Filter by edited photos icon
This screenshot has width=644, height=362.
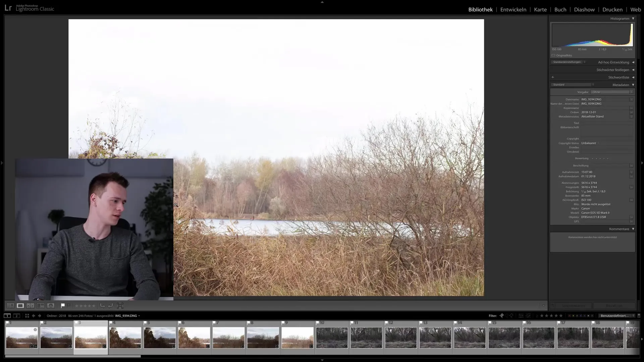[521, 316]
